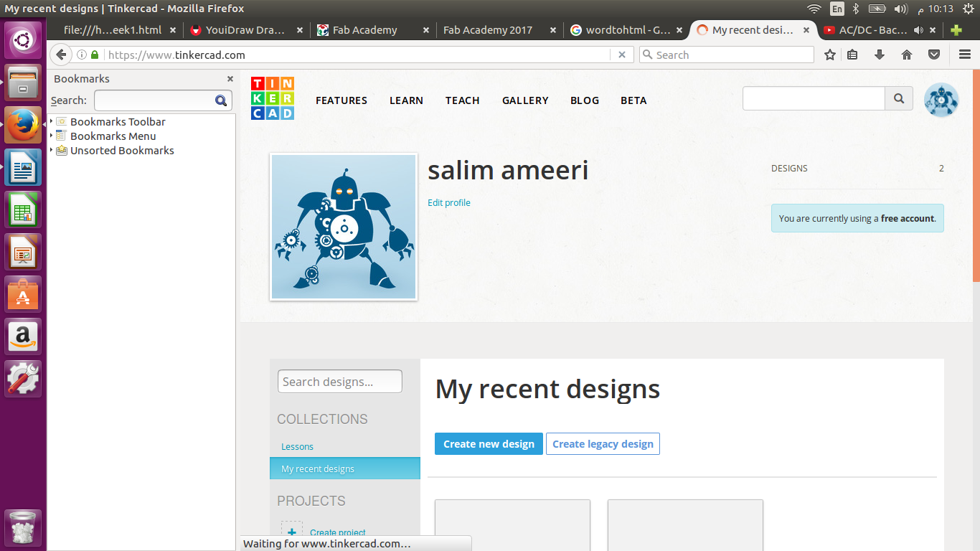Open the 10:13 clock indicator

pyautogui.click(x=935, y=9)
